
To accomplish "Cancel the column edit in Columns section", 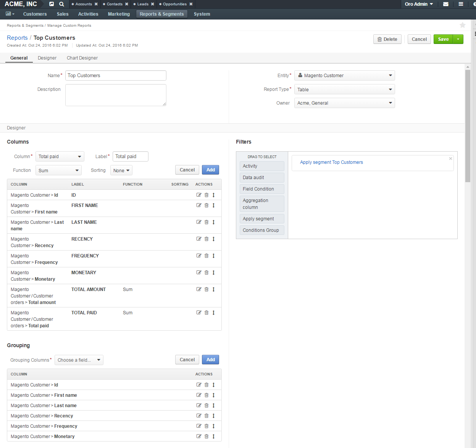I will pyautogui.click(x=187, y=170).
